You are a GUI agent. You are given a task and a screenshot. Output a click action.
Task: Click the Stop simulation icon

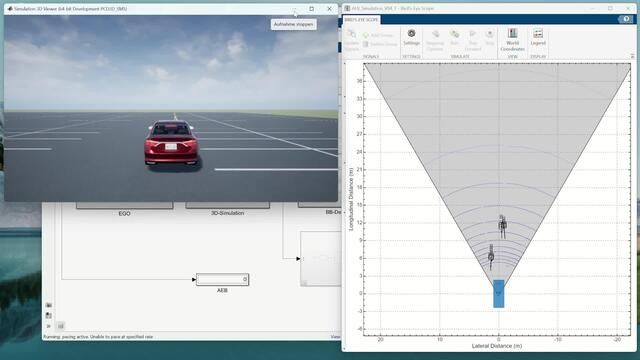point(490,37)
